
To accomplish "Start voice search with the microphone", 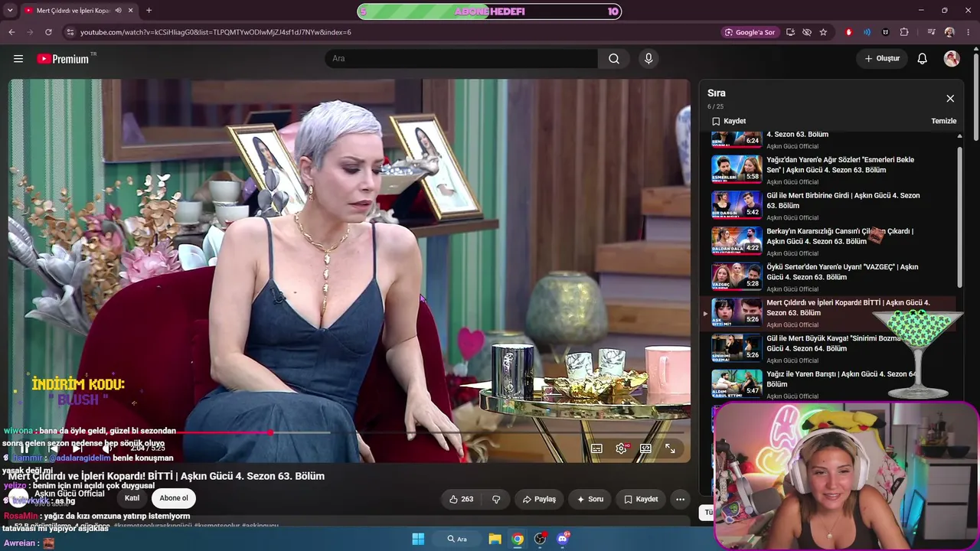I will pyautogui.click(x=648, y=59).
